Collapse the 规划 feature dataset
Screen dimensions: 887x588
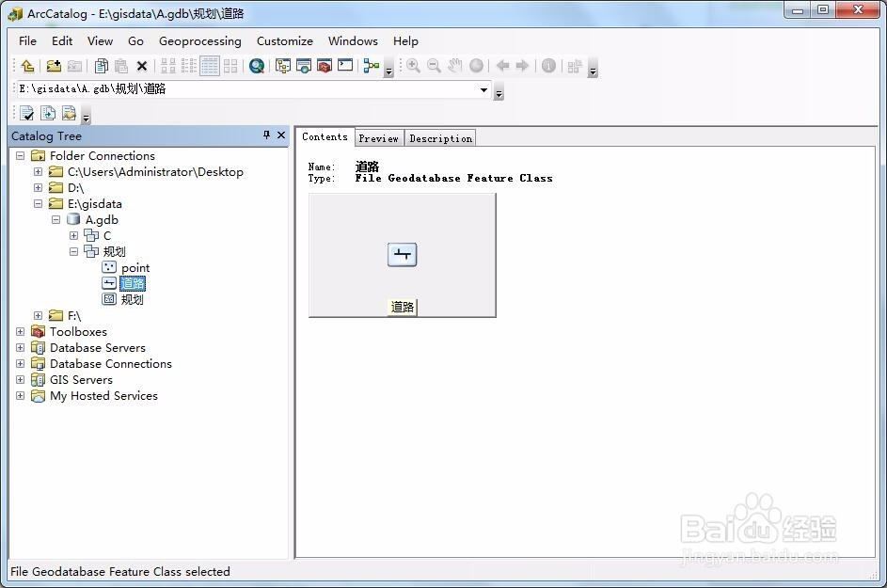(x=73, y=251)
